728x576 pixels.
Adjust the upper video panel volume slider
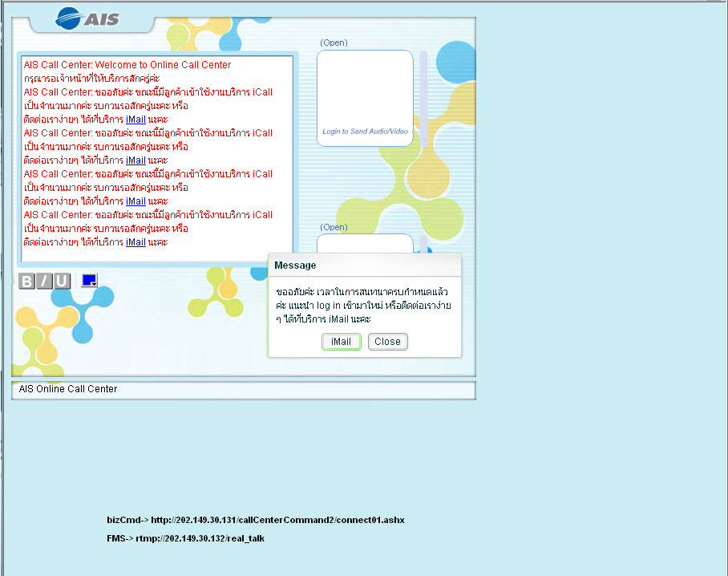[x=423, y=99]
